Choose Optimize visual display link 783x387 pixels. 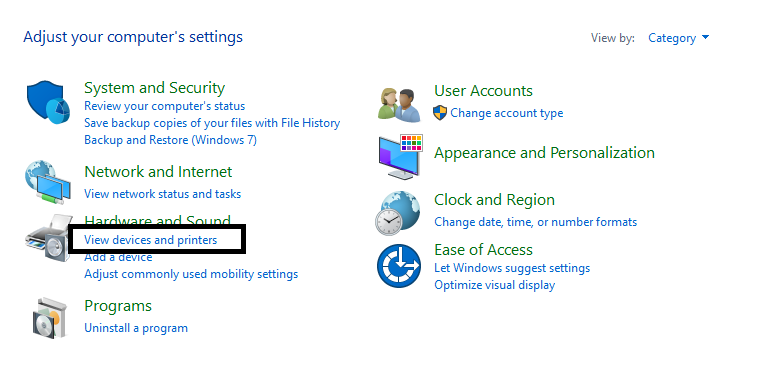click(494, 285)
